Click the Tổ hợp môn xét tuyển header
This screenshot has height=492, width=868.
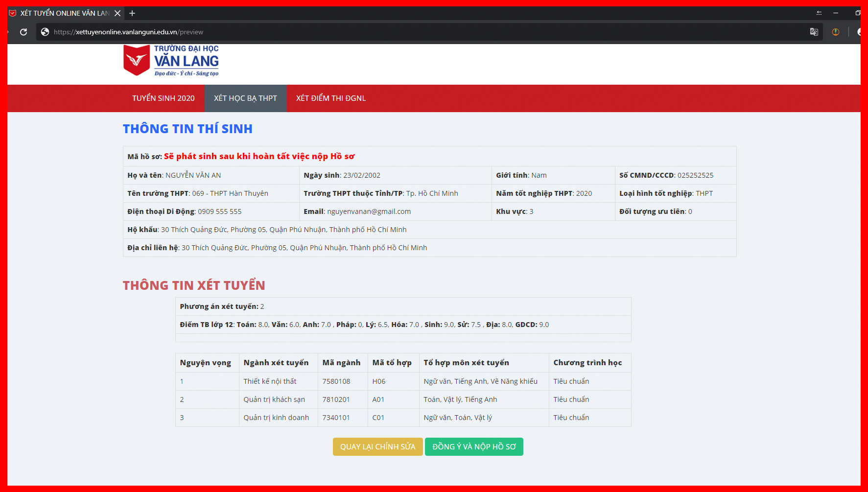pyautogui.click(x=484, y=363)
